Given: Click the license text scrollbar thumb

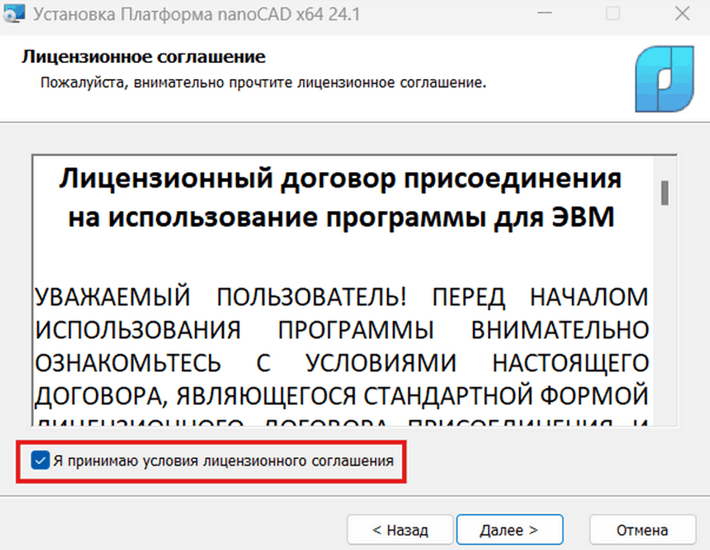Looking at the screenshot, I should tap(664, 191).
